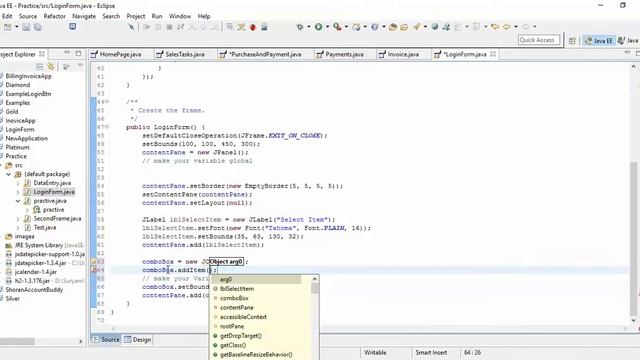
Task: Click the Save icon in the toolbar
Action: [x=26, y=27]
